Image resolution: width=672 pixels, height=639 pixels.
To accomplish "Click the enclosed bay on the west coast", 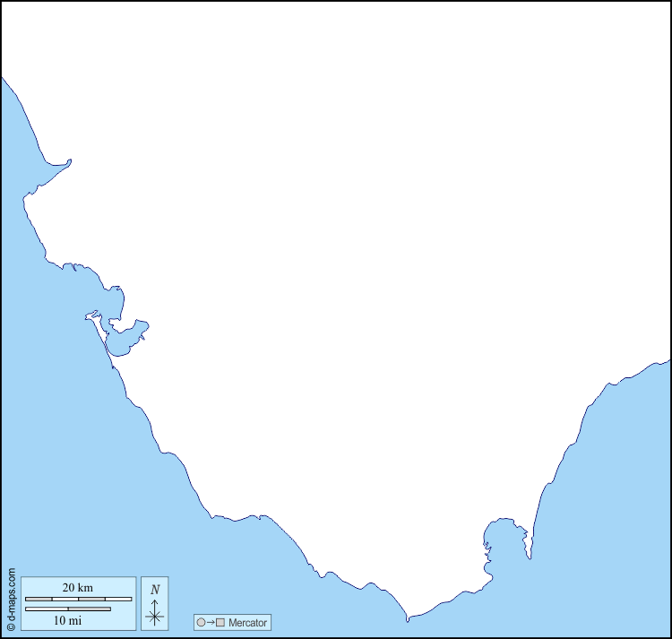I will click(x=121, y=339).
